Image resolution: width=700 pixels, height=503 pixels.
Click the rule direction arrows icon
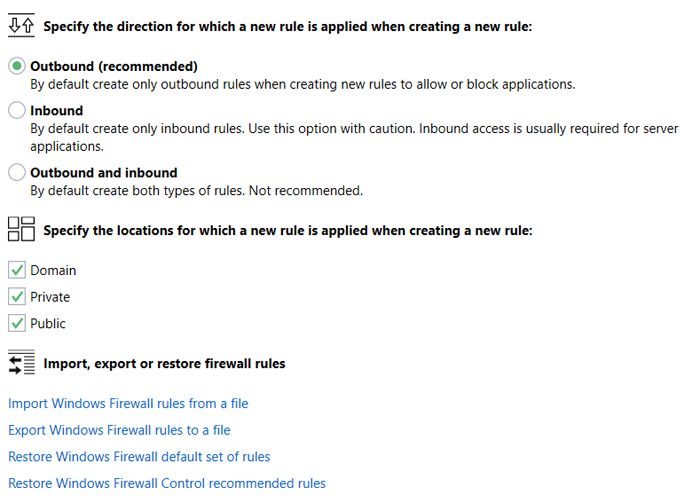point(21,25)
